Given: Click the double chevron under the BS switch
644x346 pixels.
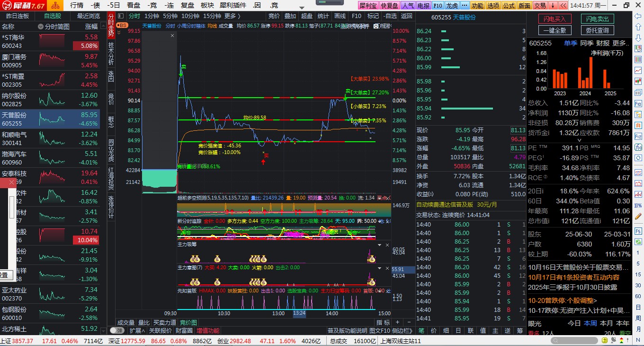Looking at the screenshot, I should pyautogui.click(x=119, y=32).
